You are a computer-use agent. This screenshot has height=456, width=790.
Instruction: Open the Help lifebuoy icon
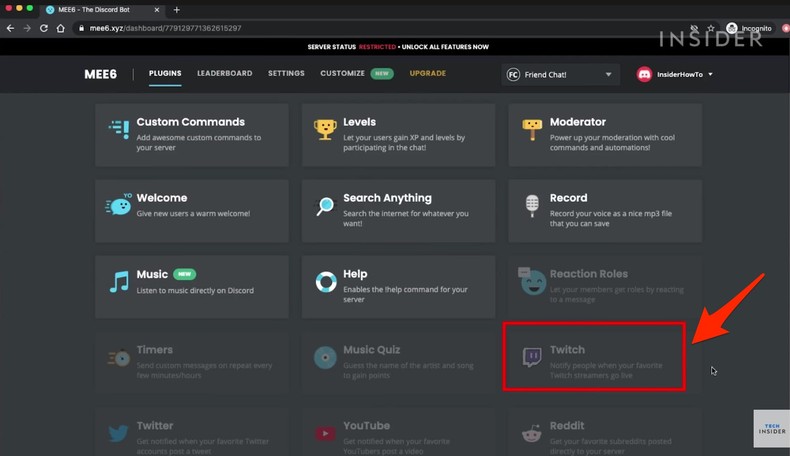tap(325, 282)
